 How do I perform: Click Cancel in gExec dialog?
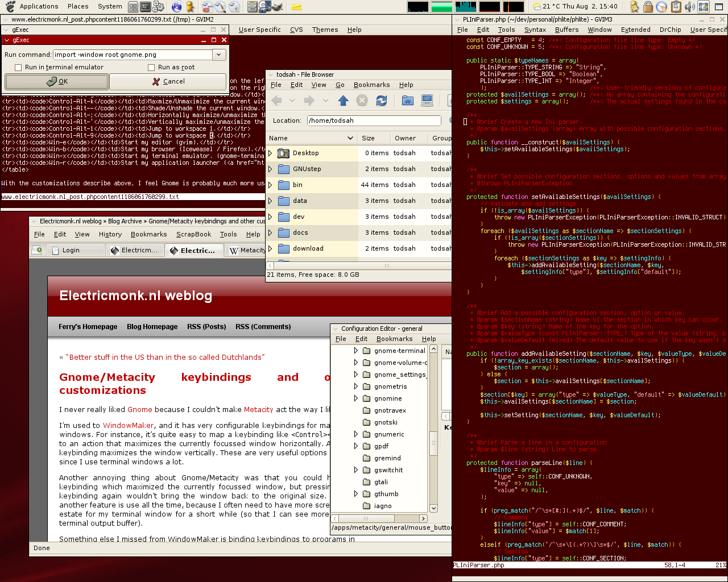coord(168,81)
